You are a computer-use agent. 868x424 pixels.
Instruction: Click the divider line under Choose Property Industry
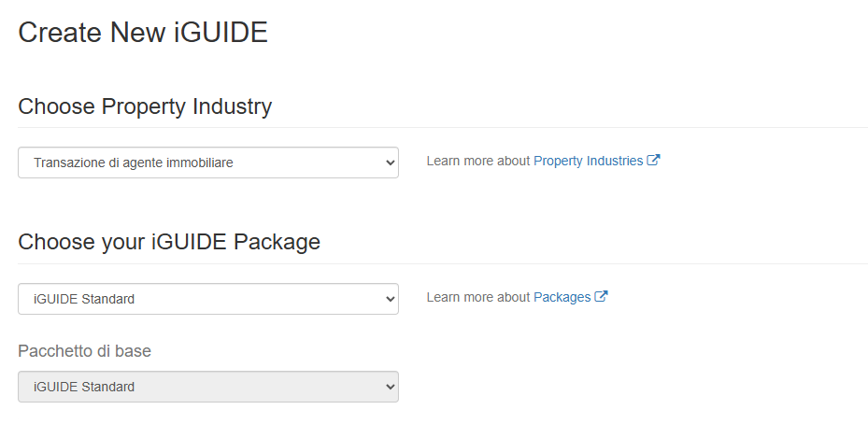coord(443,128)
